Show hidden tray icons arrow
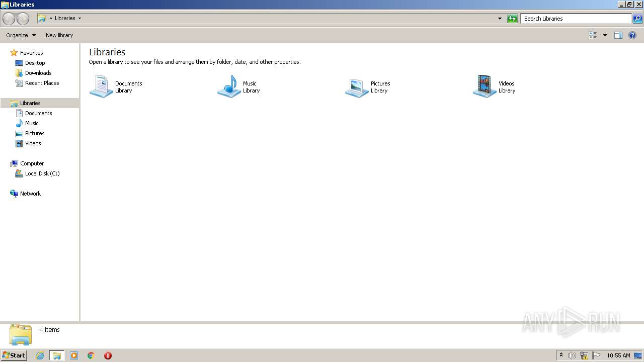 (x=561, y=355)
